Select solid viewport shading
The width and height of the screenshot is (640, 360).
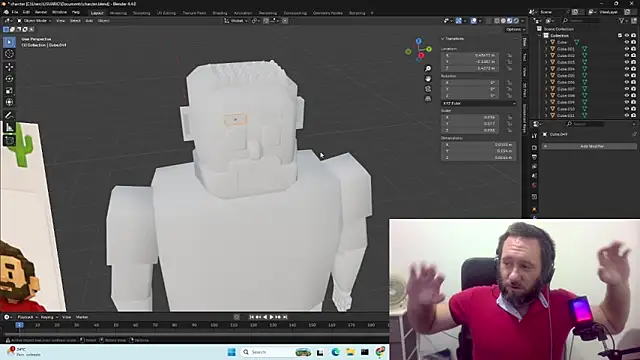[503, 20]
